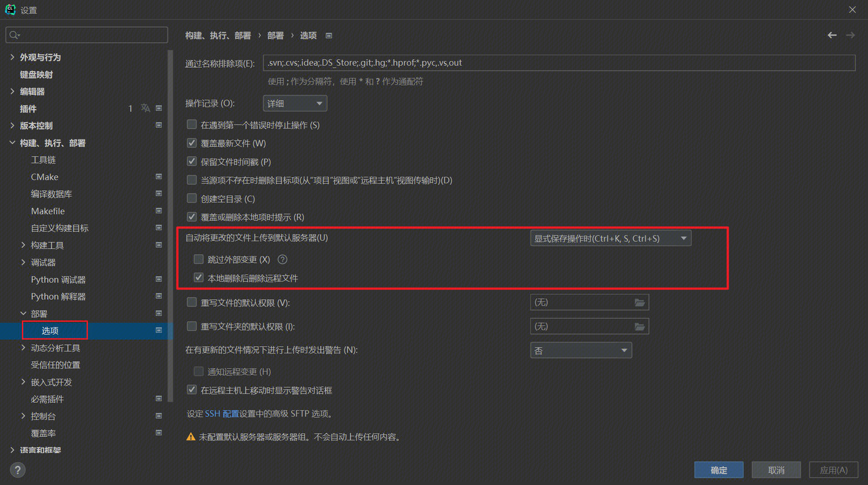Click the project-level icon next to breadcrumb 选项

click(x=329, y=36)
